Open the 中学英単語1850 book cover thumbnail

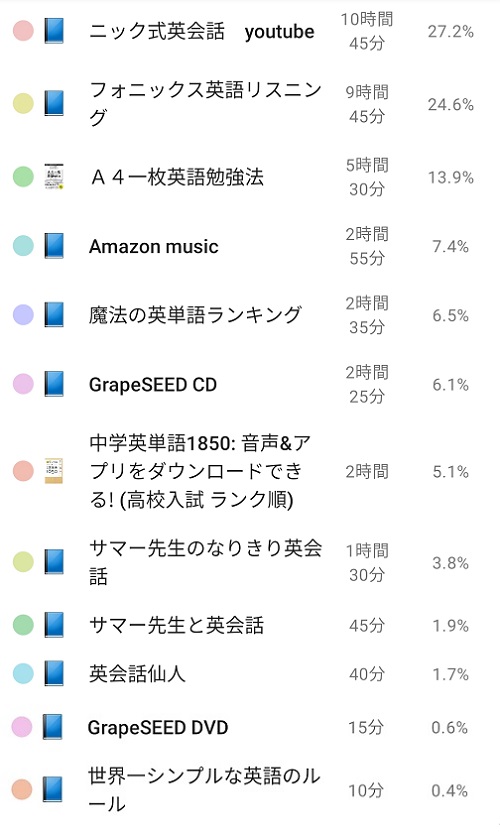(54, 471)
